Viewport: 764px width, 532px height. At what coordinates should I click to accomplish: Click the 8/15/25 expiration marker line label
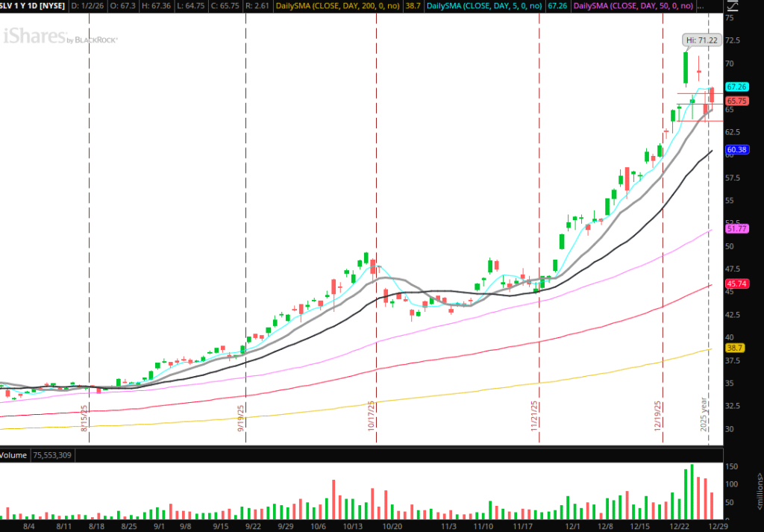[84, 418]
